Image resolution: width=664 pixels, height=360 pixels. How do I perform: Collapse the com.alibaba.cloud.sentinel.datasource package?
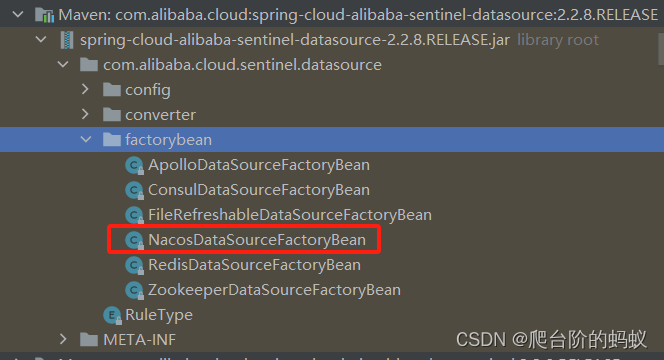pyautogui.click(x=63, y=65)
